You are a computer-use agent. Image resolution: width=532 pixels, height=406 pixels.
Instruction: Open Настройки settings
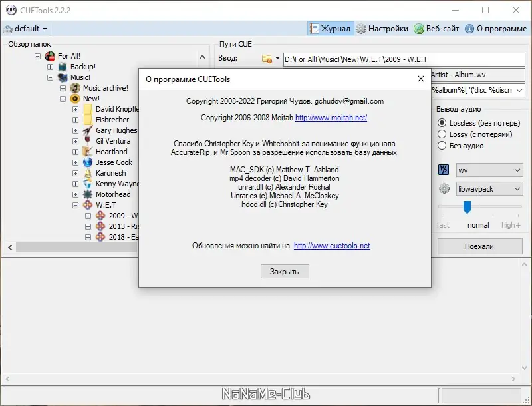point(382,29)
